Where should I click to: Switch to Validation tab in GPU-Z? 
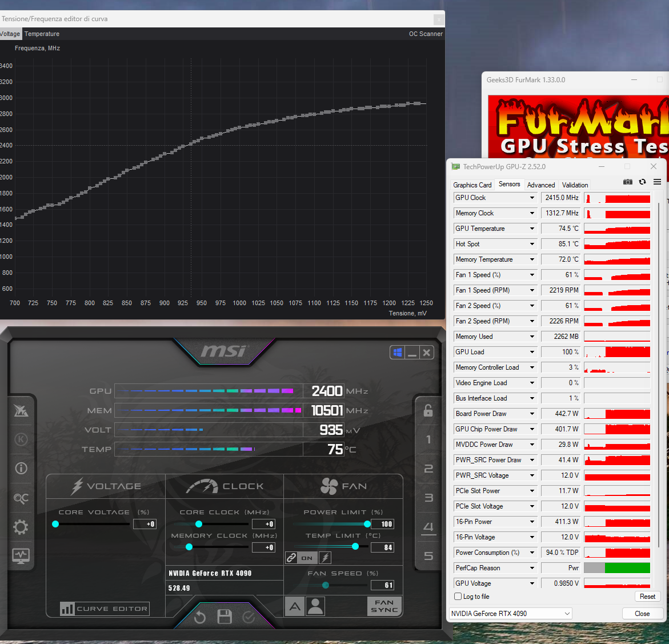[x=575, y=185]
